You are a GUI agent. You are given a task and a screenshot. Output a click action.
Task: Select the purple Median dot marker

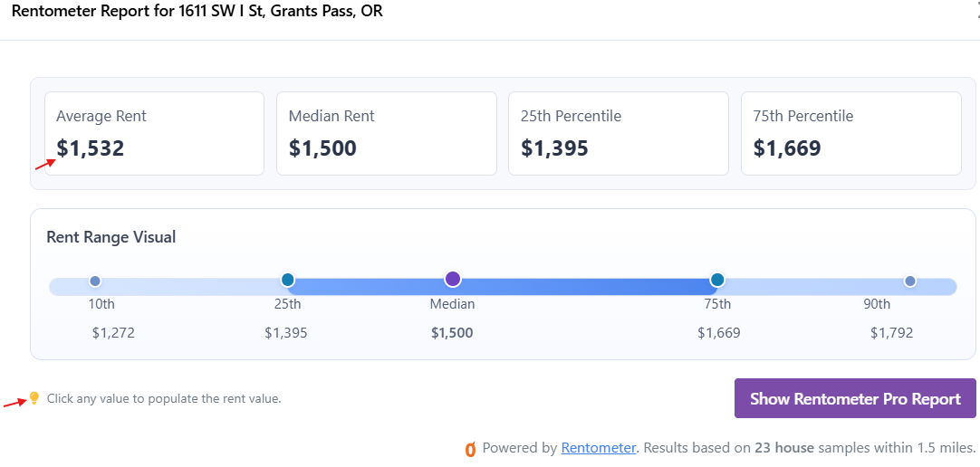click(x=453, y=279)
